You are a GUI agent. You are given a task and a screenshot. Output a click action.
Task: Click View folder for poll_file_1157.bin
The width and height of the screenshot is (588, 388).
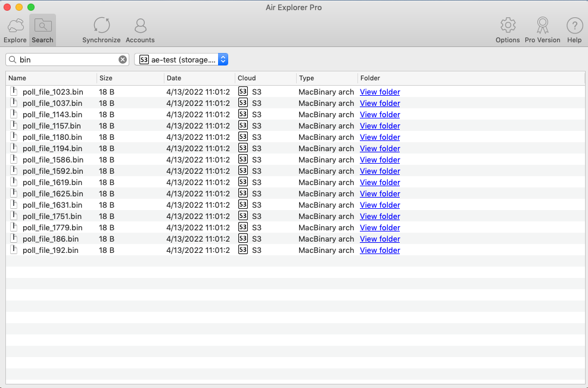click(x=380, y=126)
